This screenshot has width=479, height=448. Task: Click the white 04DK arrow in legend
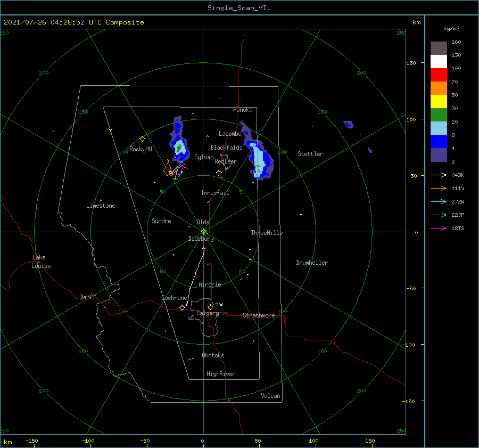click(439, 175)
